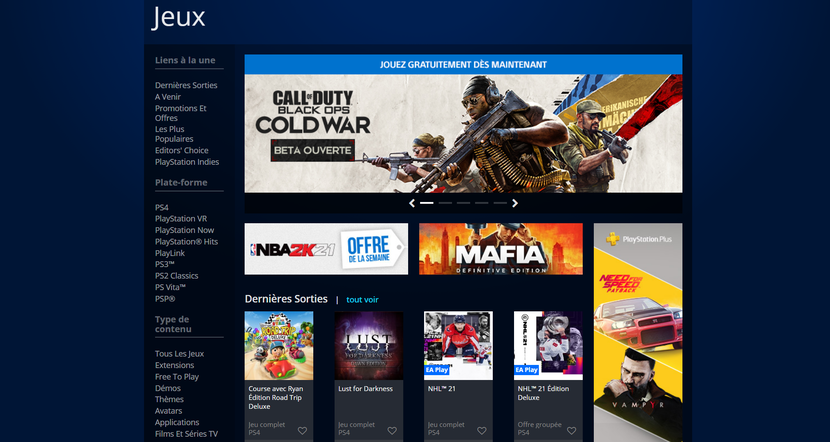Add Course avec Ryan to wishlist heart
Image resolution: width=830 pixels, height=442 pixels.
click(x=302, y=431)
